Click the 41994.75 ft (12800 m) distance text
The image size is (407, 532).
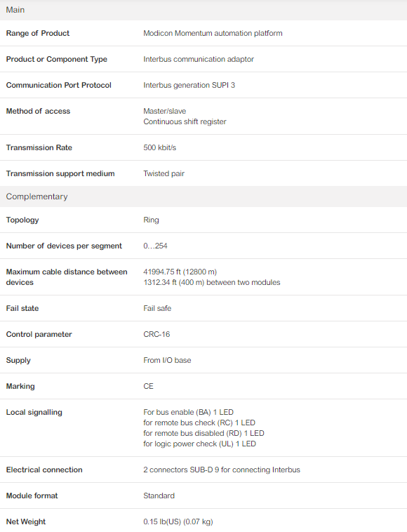click(180, 272)
